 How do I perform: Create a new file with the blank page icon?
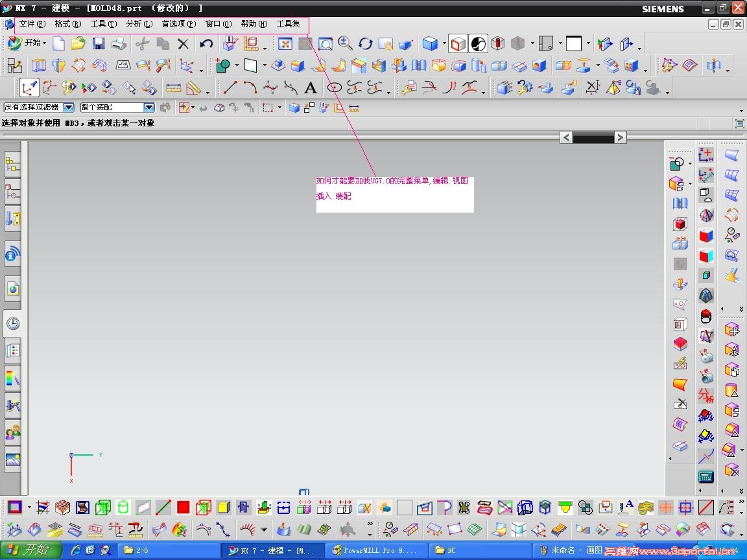(58, 44)
